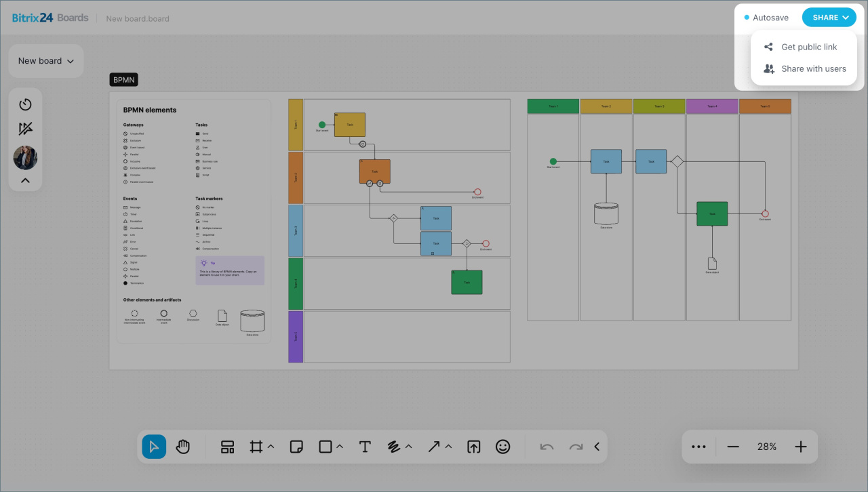
Task: Collapse the bottom toolbar
Action: 597,447
